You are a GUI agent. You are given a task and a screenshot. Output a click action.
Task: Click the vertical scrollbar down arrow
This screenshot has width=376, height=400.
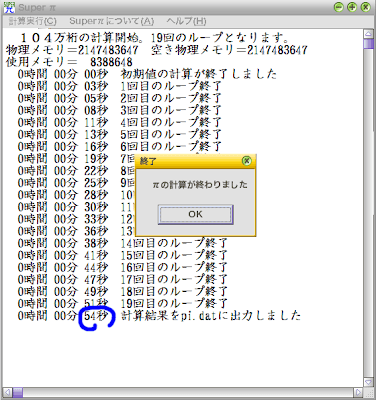point(368,382)
